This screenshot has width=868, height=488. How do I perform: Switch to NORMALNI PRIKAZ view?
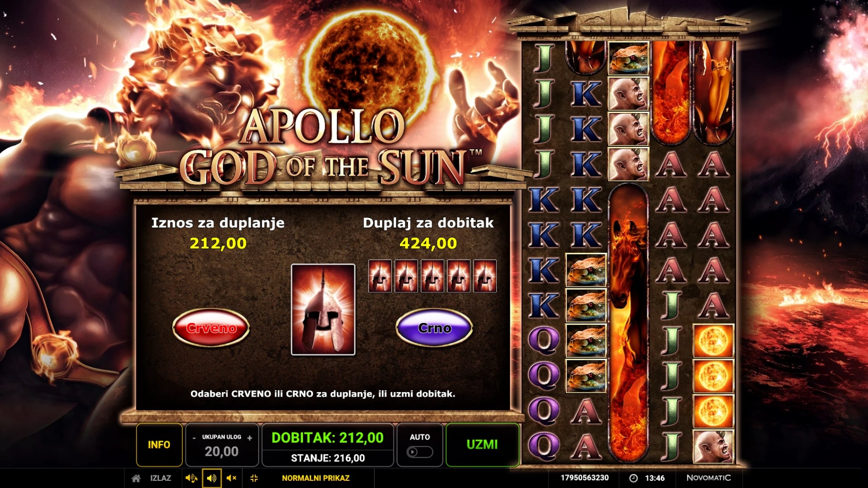(316, 478)
